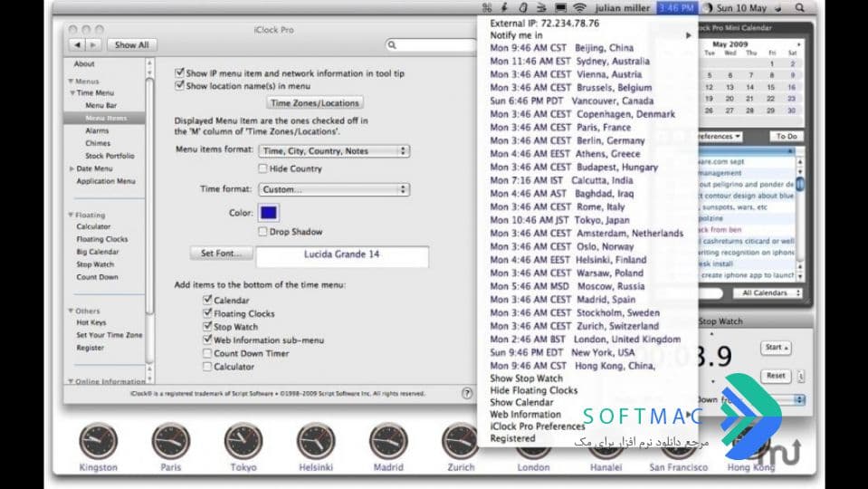Select About in sidebar
868x489 pixels.
84,63
